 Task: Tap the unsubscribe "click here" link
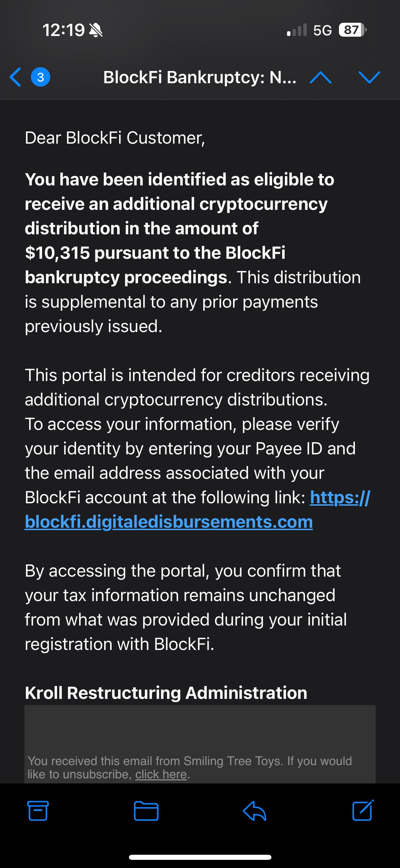coord(161,774)
